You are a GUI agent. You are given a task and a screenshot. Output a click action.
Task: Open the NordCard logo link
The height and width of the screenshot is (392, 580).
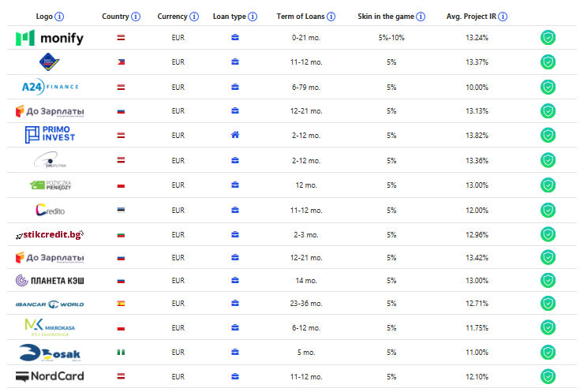(49, 376)
